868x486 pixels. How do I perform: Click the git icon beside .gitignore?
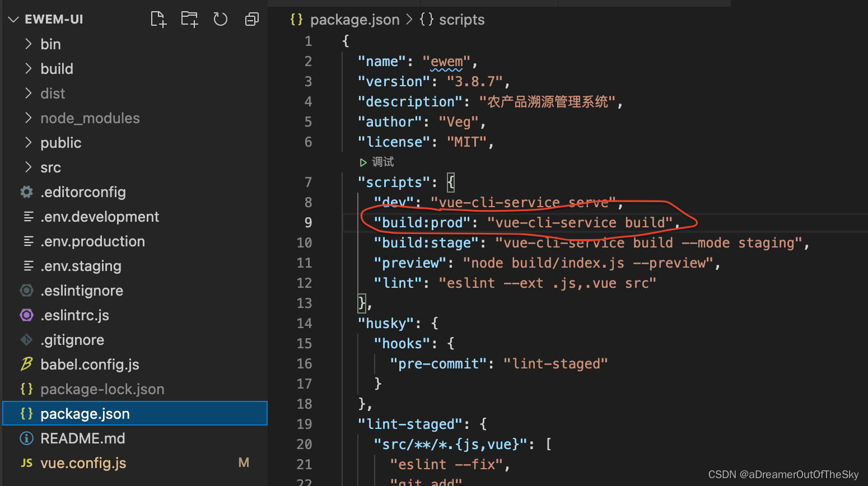click(x=26, y=339)
